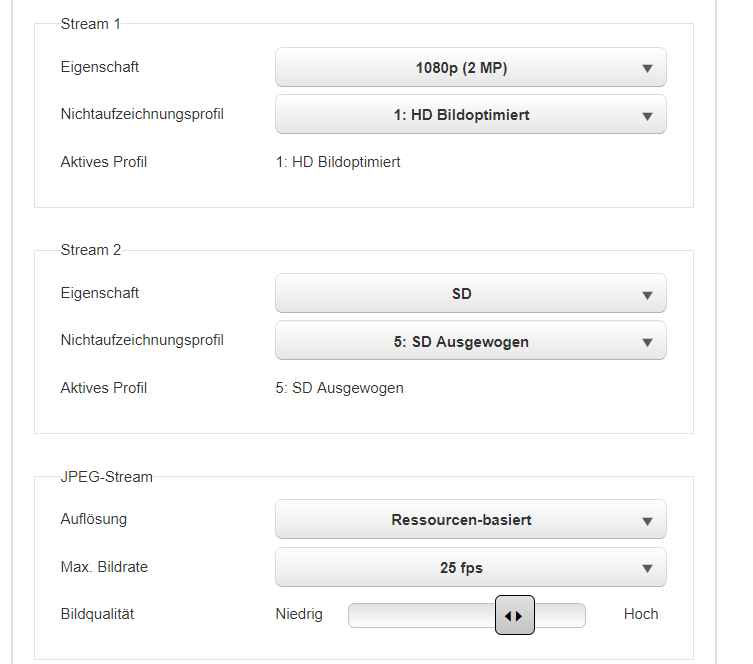This screenshot has height=664, width=753.
Task: Click the arrow icon beside 1: HD Bildoptimiert selector
Action: [x=647, y=116]
